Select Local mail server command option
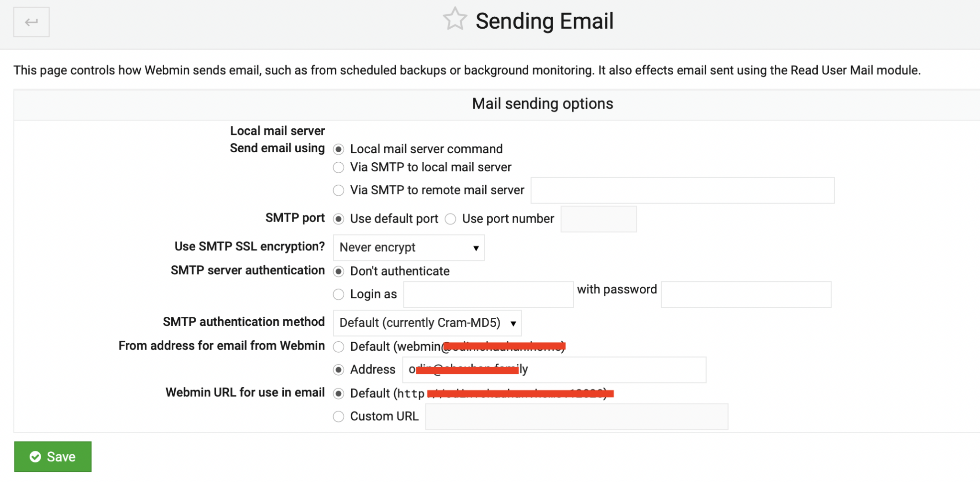The height and width of the screenshot is (482, 980). [x=338, y=149]
